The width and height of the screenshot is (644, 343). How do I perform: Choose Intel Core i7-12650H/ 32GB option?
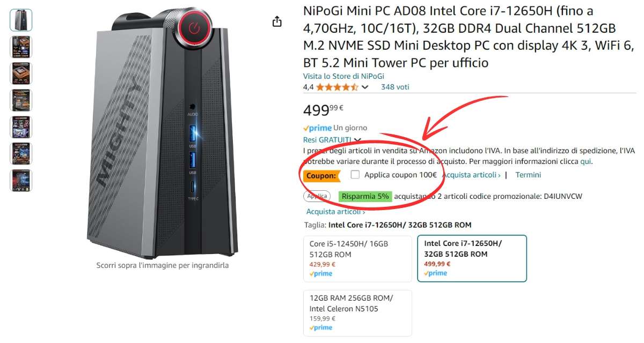coord(472,258)
